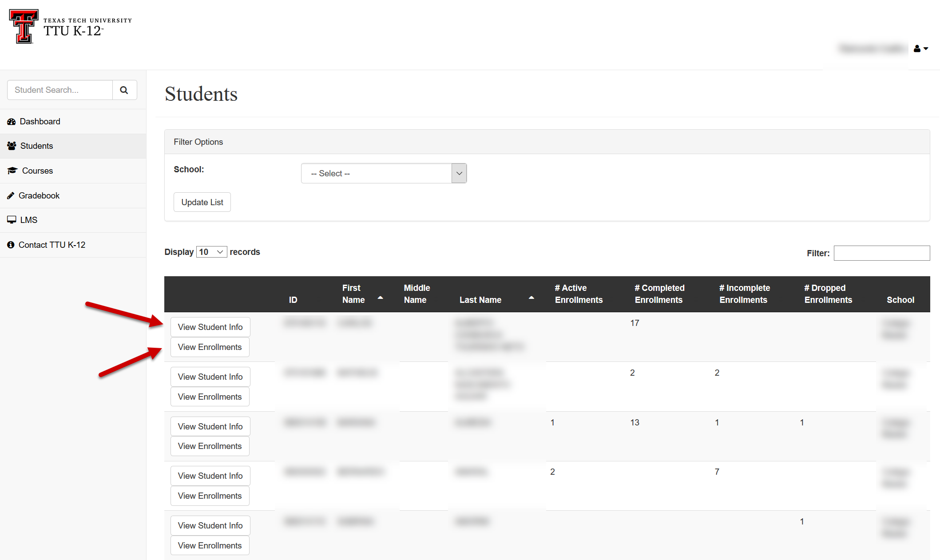
Task: Expand the Display records count dropdown
Action: point(211,252)
